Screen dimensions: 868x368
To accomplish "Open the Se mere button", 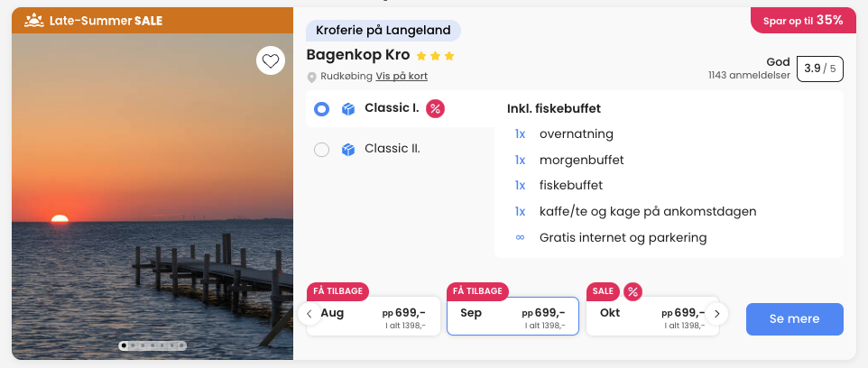I will click(x=794, y=318).
